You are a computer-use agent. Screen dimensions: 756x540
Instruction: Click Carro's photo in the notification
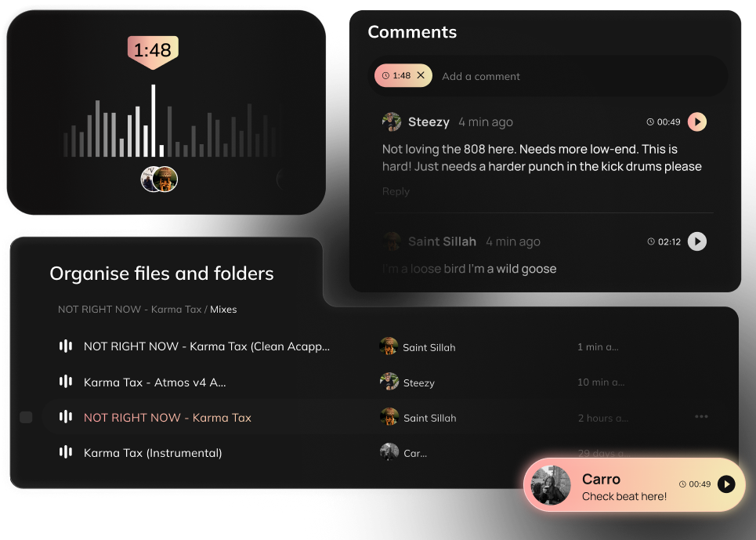(551, 485)
